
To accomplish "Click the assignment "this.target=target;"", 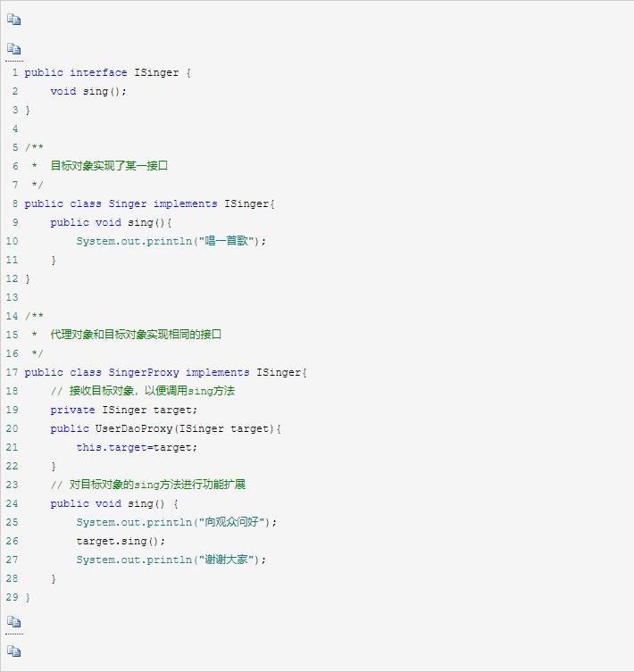I will pyautogui.click(x=137, y=447).
